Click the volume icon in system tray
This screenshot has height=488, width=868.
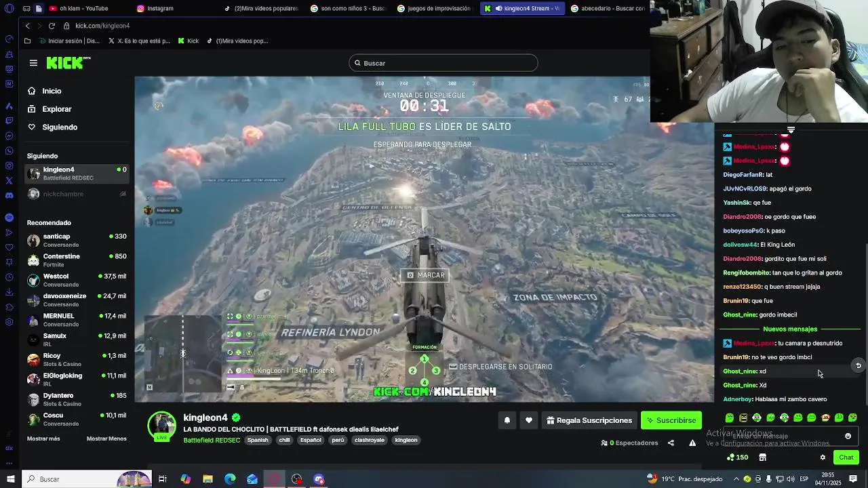click(x=790, y=479)
